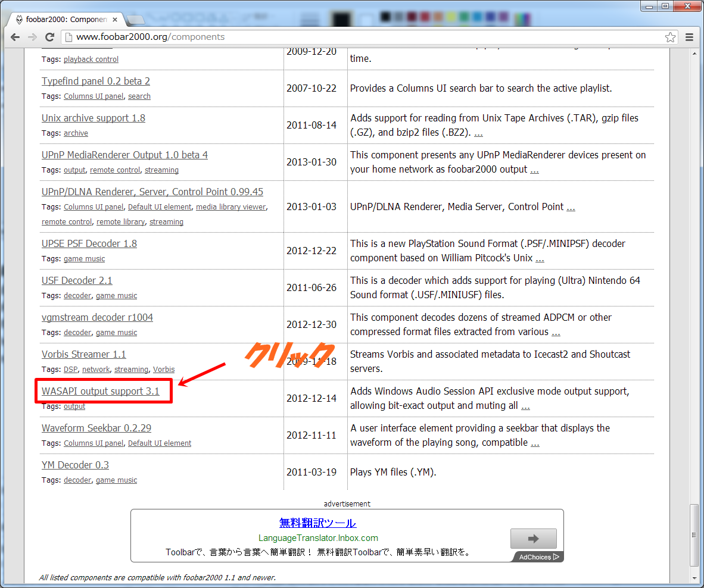
Task: Click the vertical scrollbar thumb
Action: coord(694,534)
